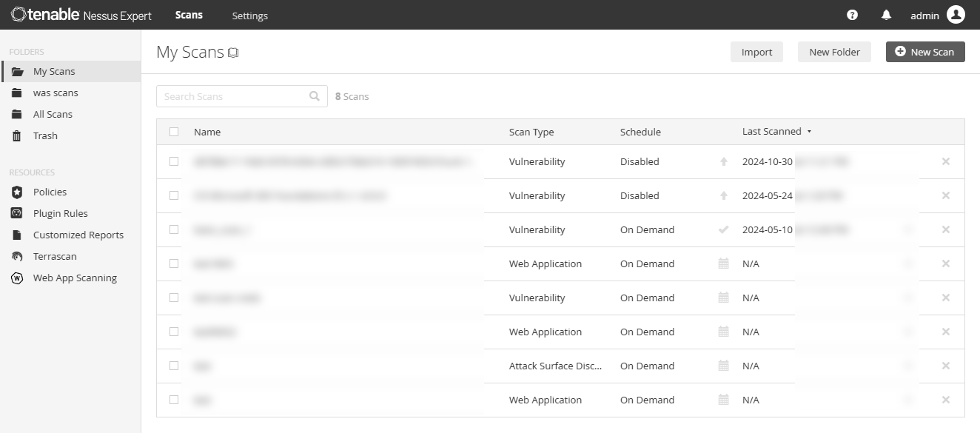980x433 pixels.
Task: Switch to the Scans tab
Action: coord(189,15)
